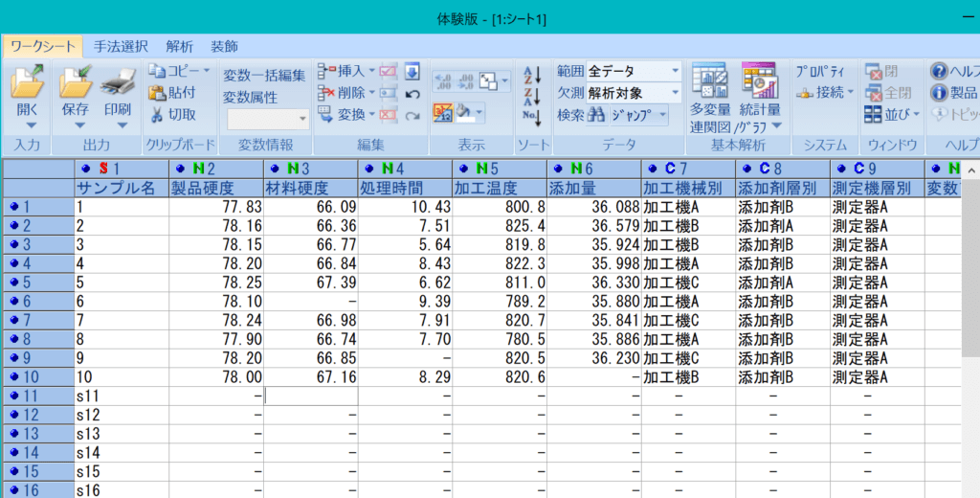Open the 範囲 全データ dropdown
This screenshot has width=980, height=498.
[675, 71]
